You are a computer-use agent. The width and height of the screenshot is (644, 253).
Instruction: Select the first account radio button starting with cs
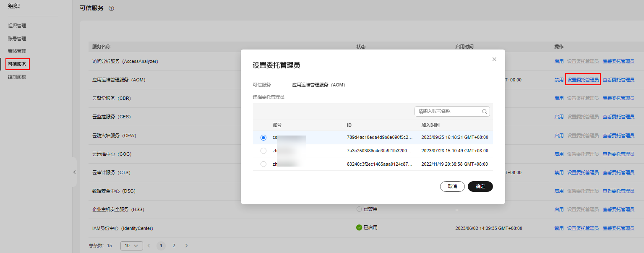[263, 138]
